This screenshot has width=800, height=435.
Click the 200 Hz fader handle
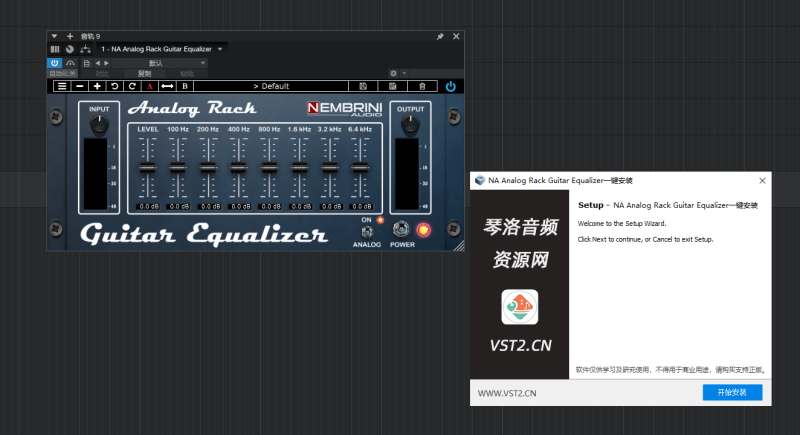tap(208, 168)
